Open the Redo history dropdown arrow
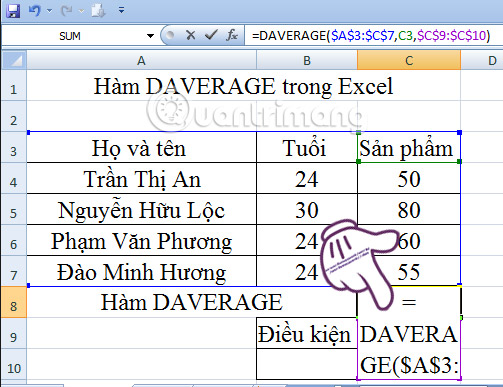This screenshot has height=387, width=503. [81, 11]
